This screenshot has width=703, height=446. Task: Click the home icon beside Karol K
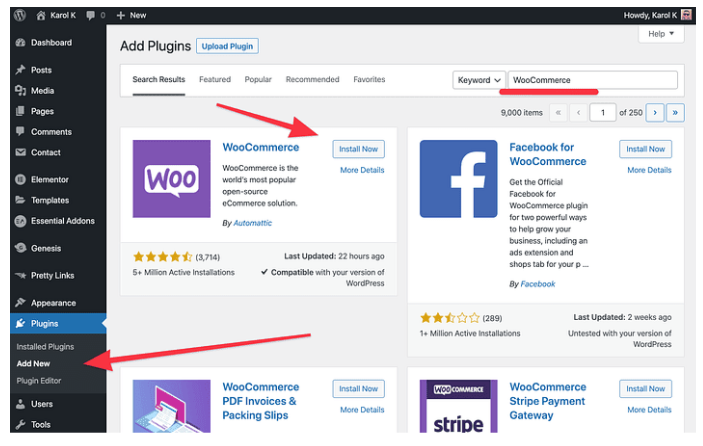(x=41, y=15)
